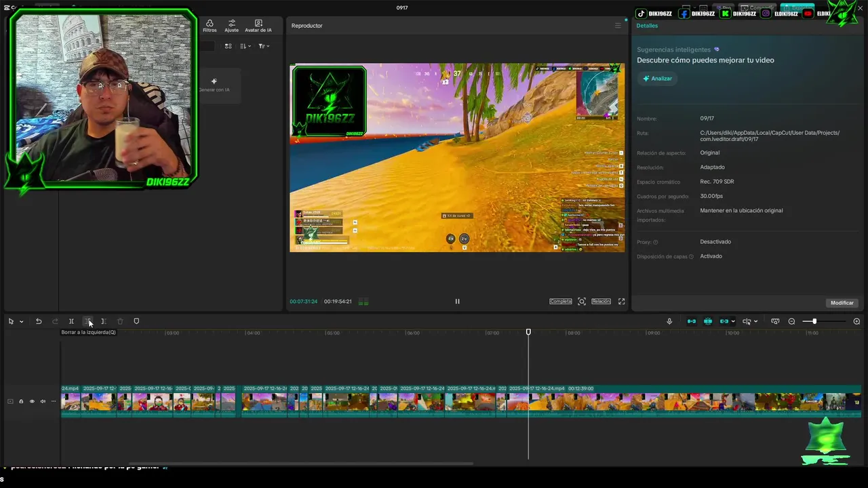Open the track more options menu
868x488 pixels.
54,401
